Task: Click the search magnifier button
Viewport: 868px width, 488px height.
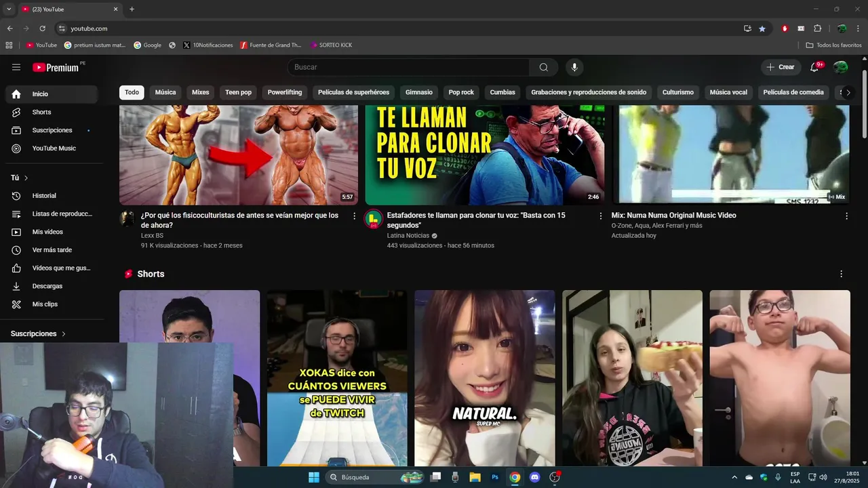Action: click(x=544, y=67)
